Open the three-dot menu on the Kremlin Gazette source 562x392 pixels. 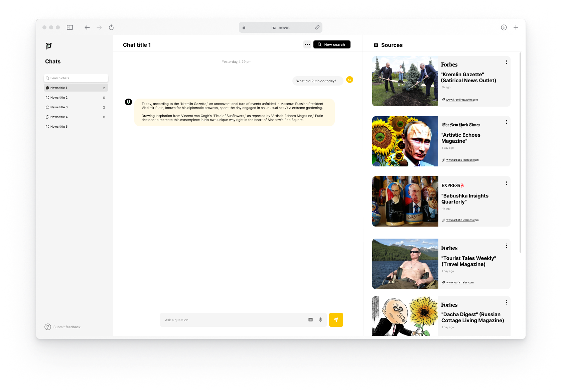(x=506, y=62)
